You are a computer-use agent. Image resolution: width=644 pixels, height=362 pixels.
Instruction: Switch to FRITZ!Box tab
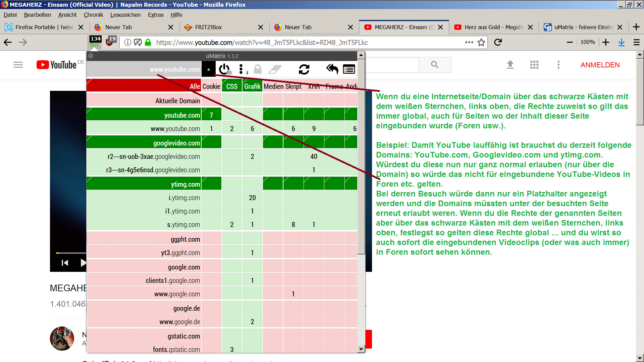pos(208,27)
